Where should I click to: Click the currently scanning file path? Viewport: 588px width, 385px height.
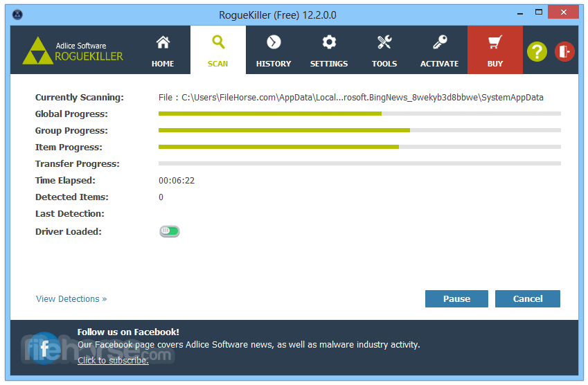[x=351, y=98]
